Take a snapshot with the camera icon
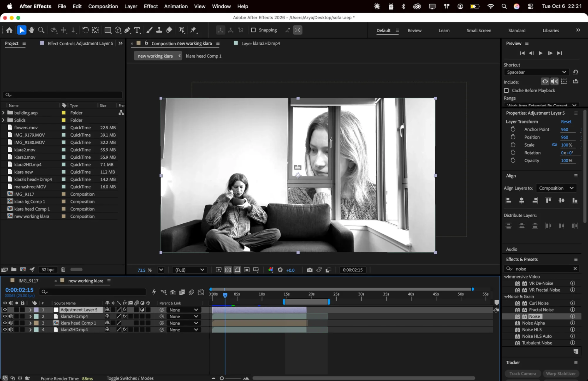This screenshot has height=381, width=588. point(310,270)
